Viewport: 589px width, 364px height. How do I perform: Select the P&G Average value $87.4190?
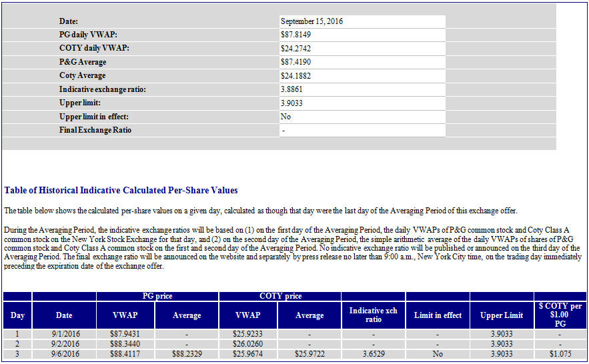296,62
